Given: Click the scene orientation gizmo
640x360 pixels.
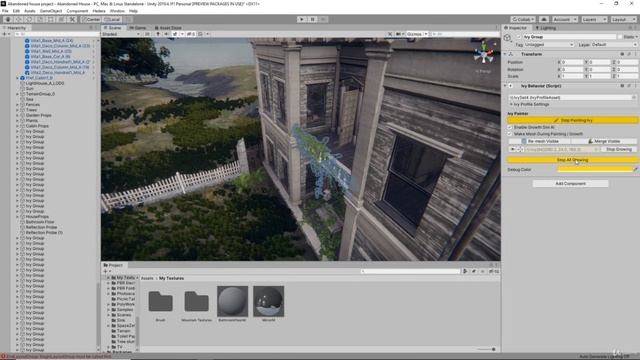Looking at the screenshot, I should tap(484, 54).
